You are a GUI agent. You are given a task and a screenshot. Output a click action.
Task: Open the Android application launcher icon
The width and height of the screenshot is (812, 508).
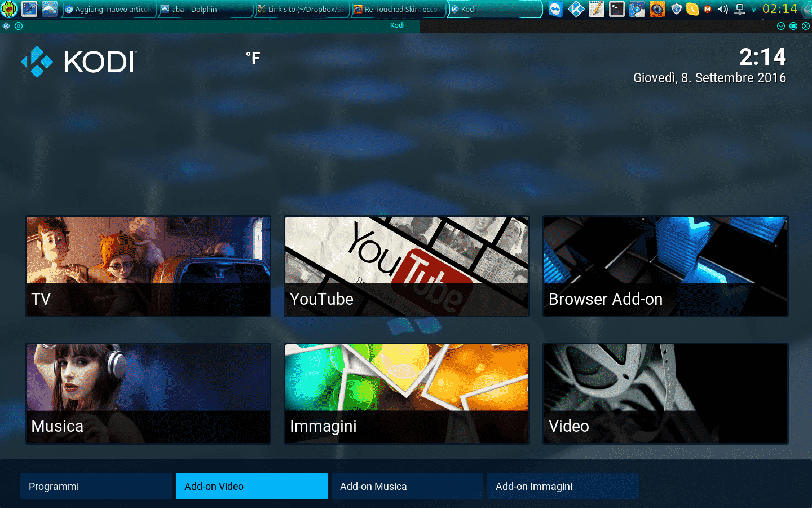coord(10,9)
